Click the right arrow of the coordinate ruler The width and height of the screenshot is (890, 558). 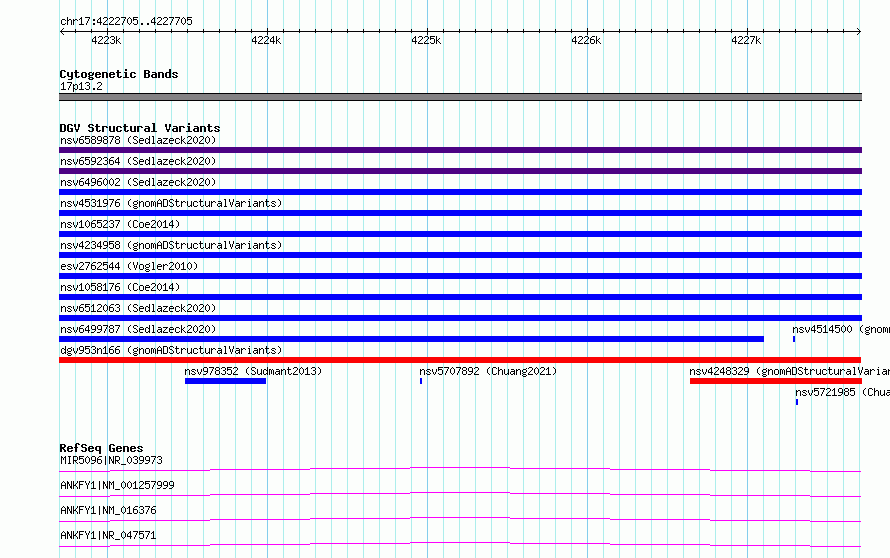[859, 32]
